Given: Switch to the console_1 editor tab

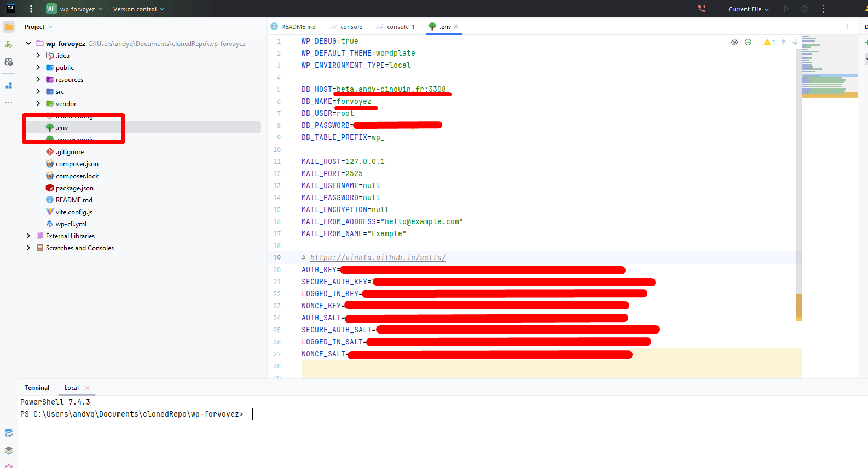Looking at the screenshot, I should point(395,26).
